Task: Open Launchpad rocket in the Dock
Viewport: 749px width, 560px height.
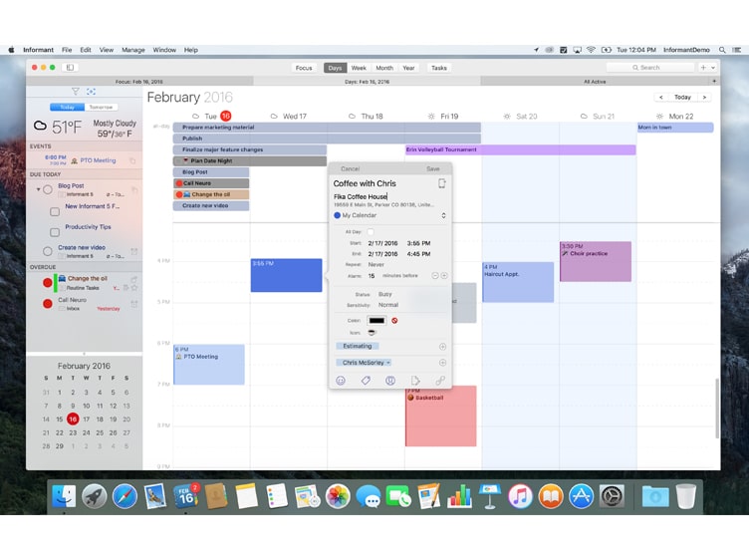Action: coord(94,496)
